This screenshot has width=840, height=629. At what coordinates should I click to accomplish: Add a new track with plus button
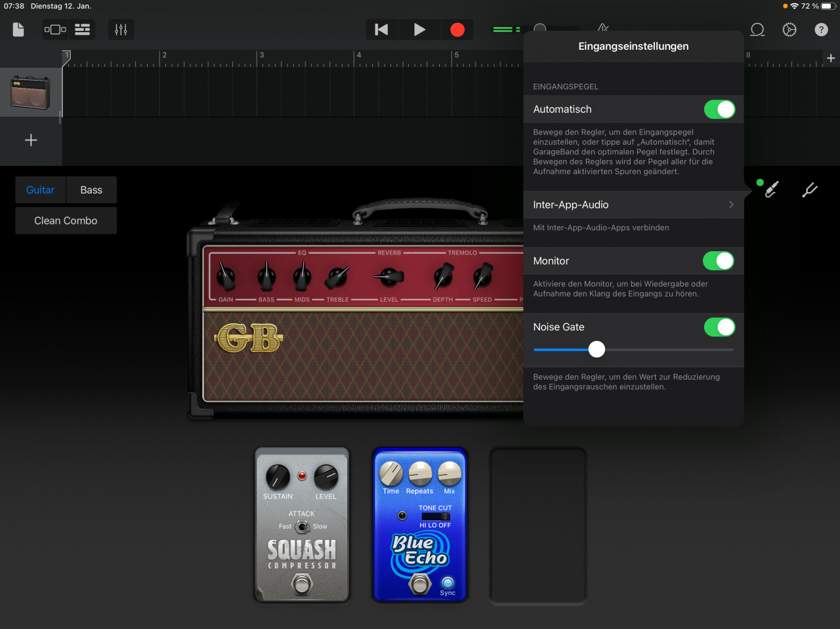pyautogui.click(x=31, y=140)
